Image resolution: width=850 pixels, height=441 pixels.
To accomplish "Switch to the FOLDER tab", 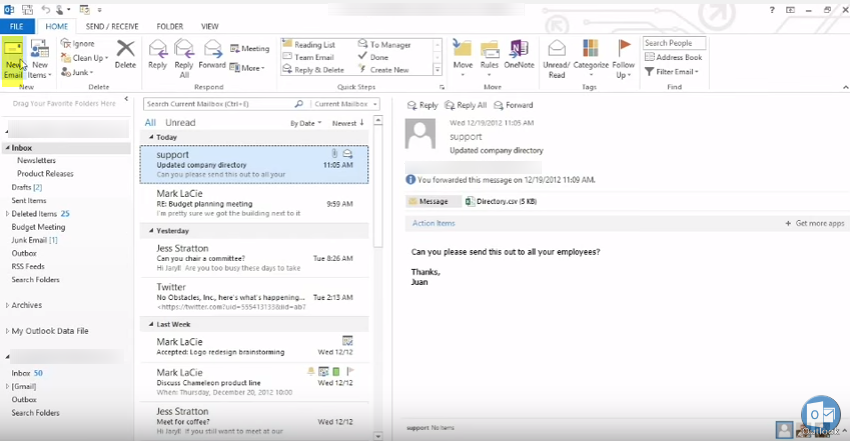I will pyautogui.click(x=170, y=26).
